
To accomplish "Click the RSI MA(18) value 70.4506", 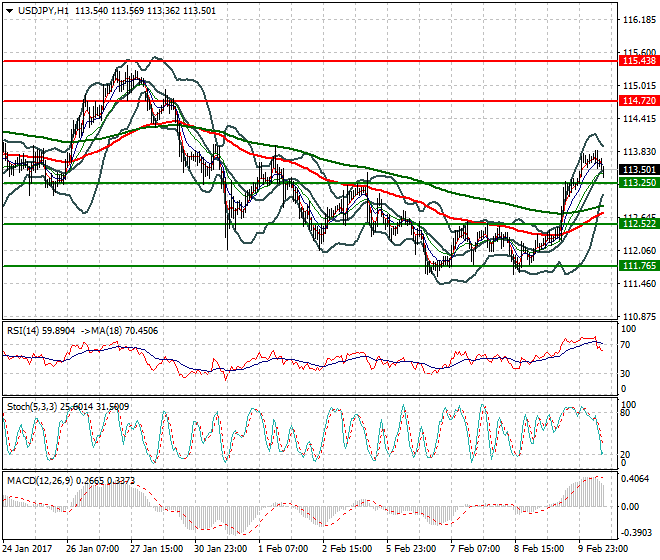I will [141, 331].
